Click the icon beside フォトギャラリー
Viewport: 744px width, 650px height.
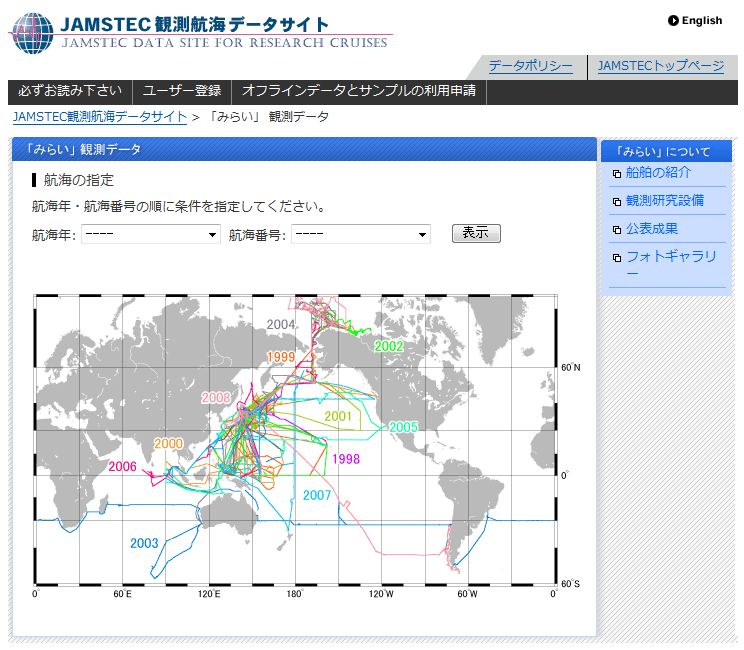point(616,258)
